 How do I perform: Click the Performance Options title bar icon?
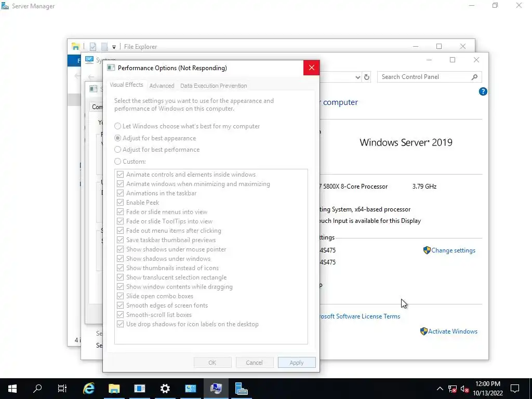click(111, 68)
